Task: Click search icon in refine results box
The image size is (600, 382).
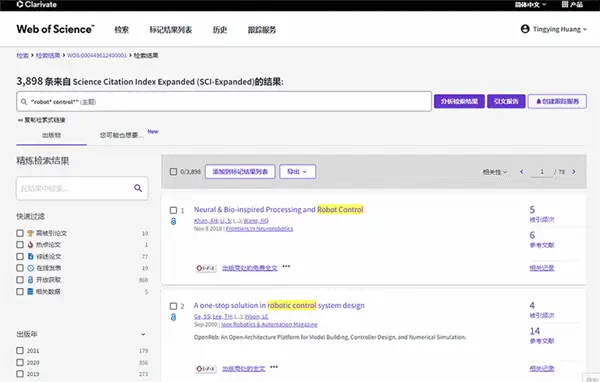Action: (138, 188)
